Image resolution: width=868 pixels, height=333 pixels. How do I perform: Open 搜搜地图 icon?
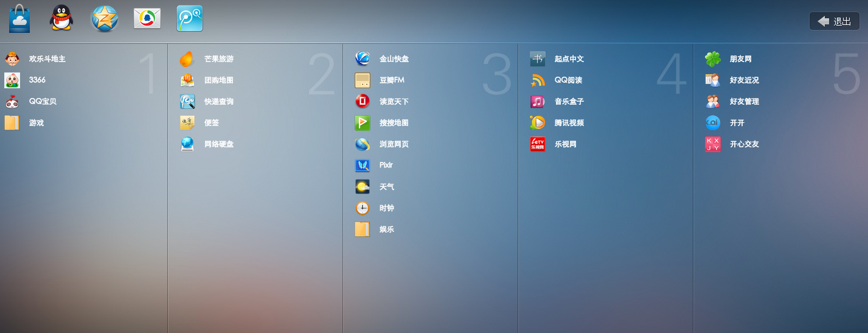point(363,123)
